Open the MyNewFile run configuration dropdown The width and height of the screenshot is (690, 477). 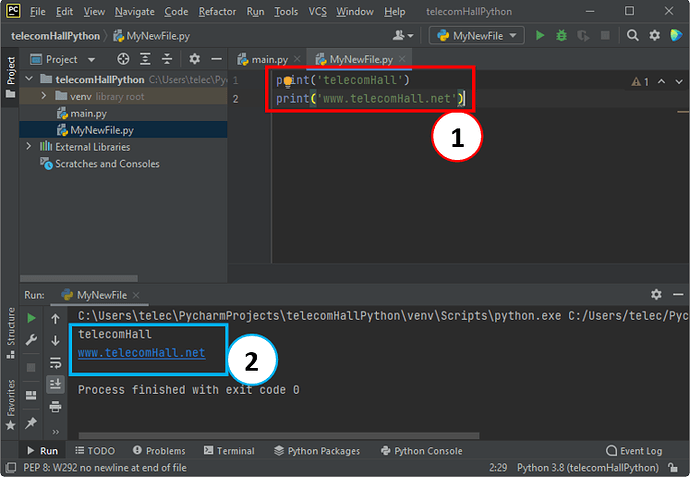point(477,36)
